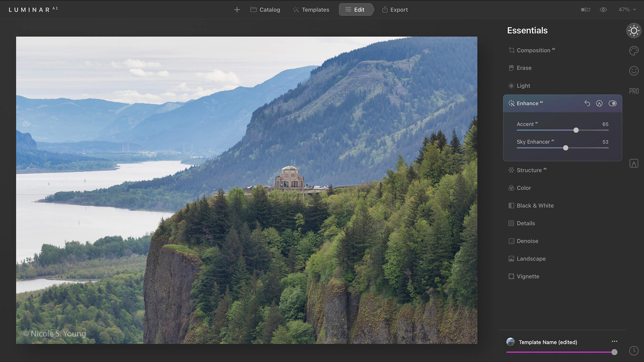Viewport: 644px width, 362px height.
Task: Click the plus icon to add photos
Action: 237,10
